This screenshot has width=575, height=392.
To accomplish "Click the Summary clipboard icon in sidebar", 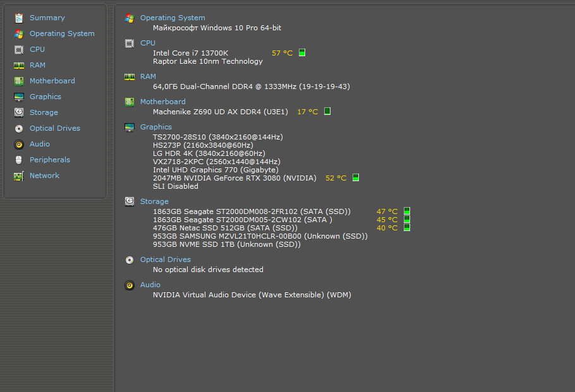I will (x=19, y=18).
